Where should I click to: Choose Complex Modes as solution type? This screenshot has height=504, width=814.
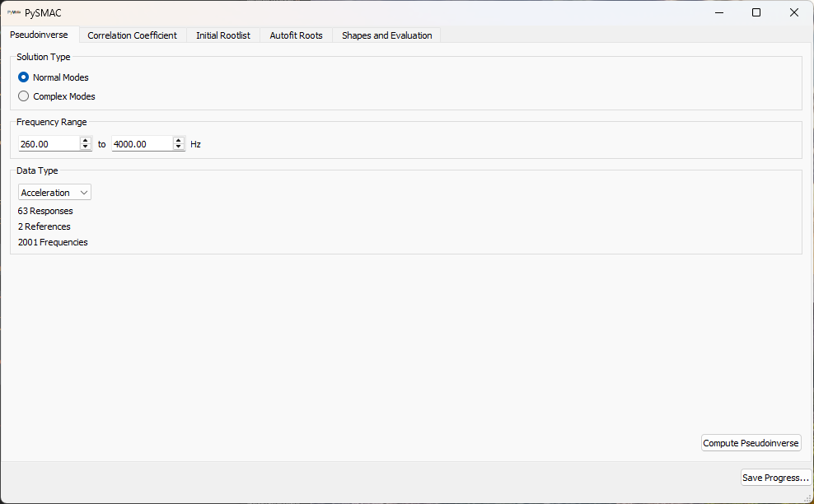(24, 96)
